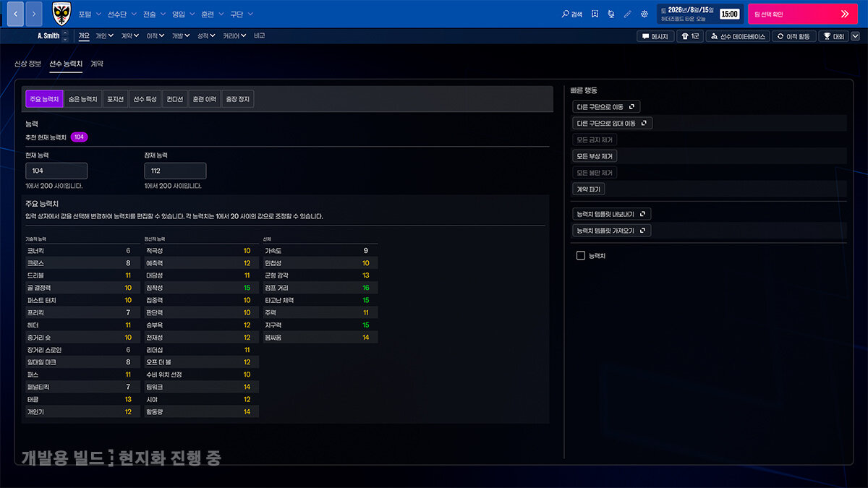This screenshot has height=488, width=868.
Task: Click the popup icon on 다른 구단으로 이동
Action: [632, 107]
